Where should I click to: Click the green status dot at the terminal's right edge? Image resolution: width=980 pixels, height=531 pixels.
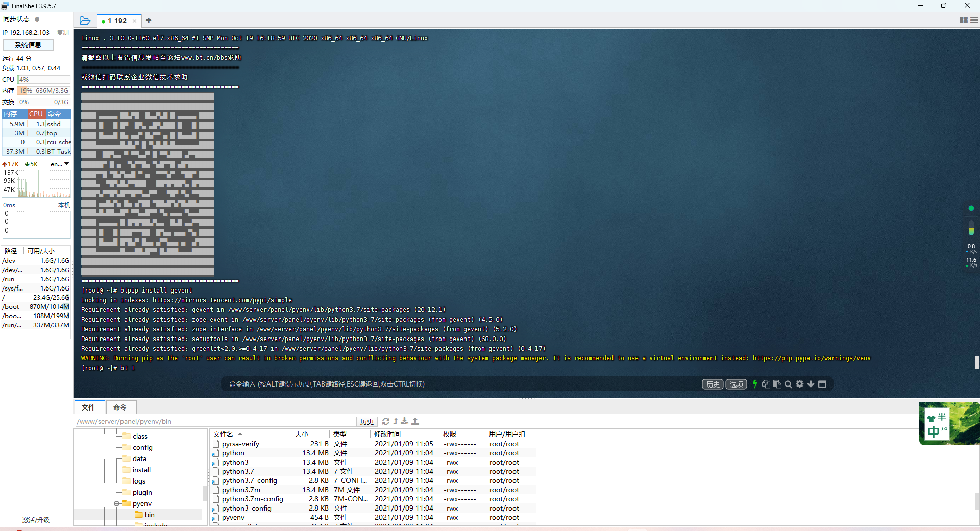[971, 208]
